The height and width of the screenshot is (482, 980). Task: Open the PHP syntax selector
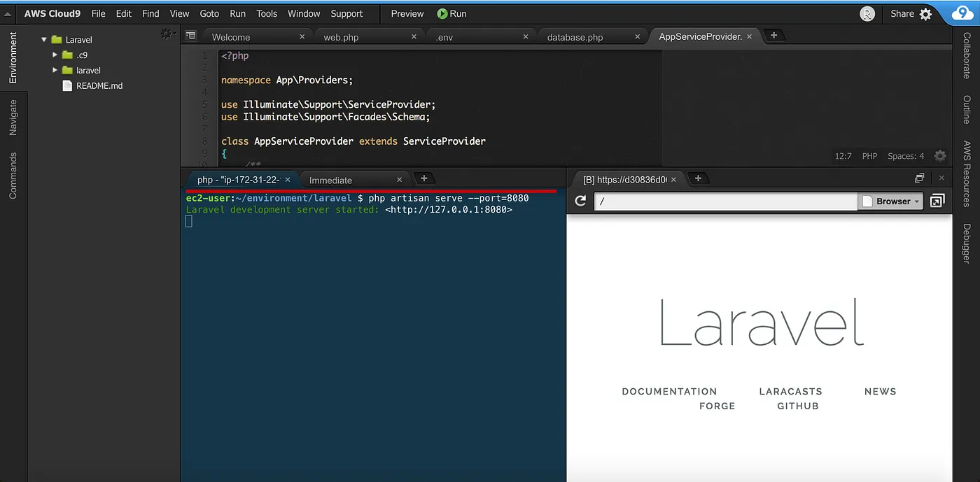coord(869,156)
